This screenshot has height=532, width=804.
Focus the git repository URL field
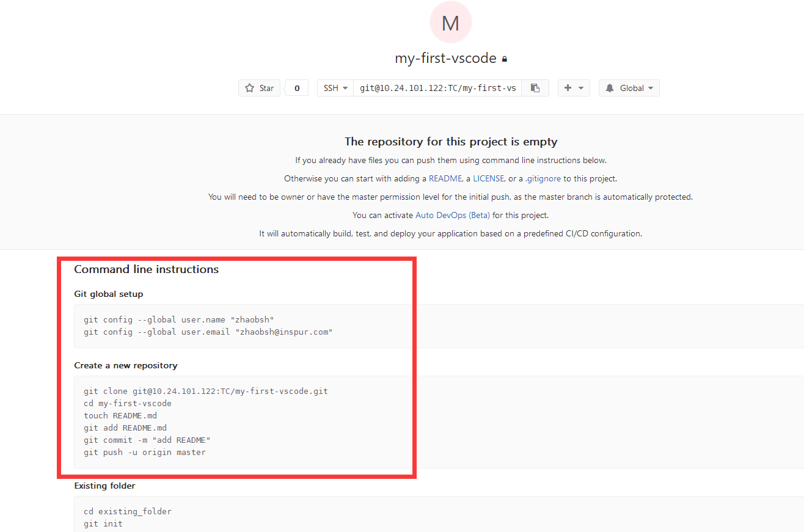tap(437, 87)
